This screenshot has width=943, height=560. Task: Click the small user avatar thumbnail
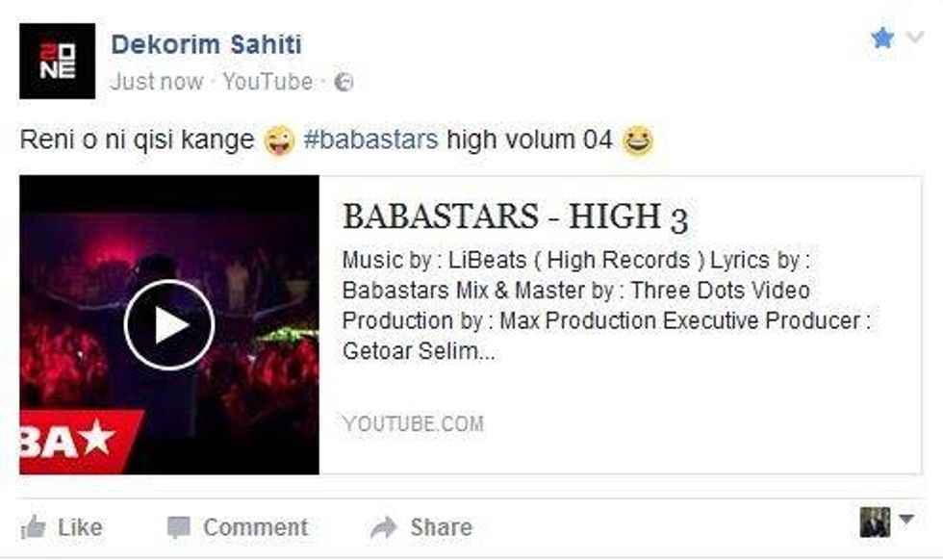[x=875, y=522]
